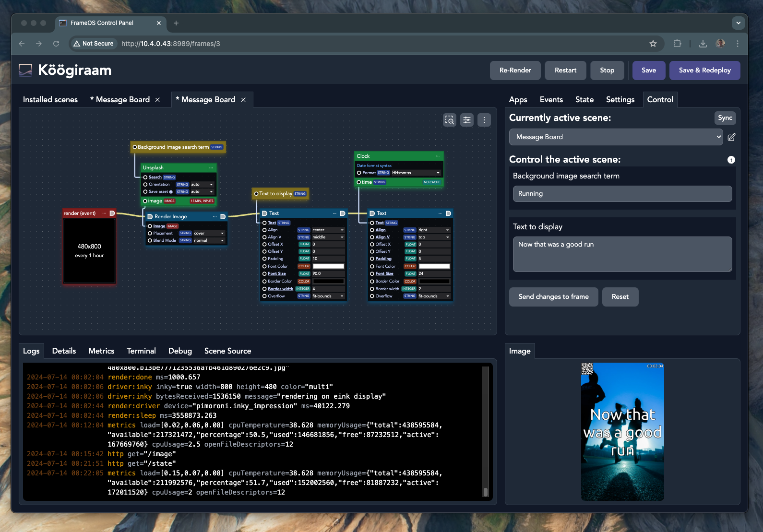Open the Clock Format HH:mm:ss dropdown
The height and width of the screenshot is (532, 763).
pyautogui.click(x=416, y=173)
